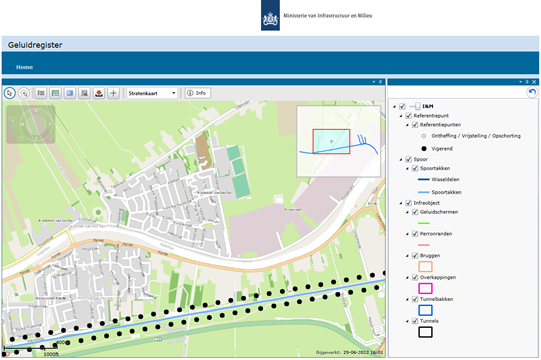541x360 pixels.
Task: Open legend panel dropdown arrow in its title bar
Action: tap(521, 82)
